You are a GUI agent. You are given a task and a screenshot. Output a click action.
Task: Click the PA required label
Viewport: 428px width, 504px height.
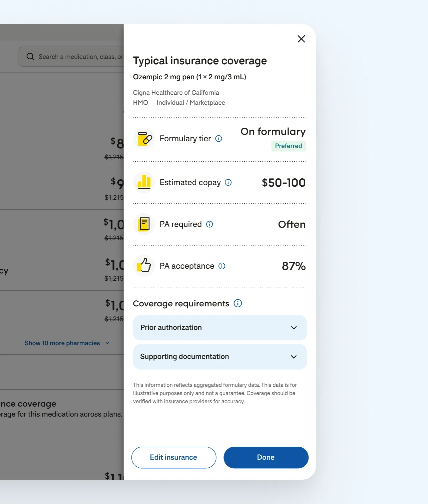pyautogui.click(x=181, y=224)
